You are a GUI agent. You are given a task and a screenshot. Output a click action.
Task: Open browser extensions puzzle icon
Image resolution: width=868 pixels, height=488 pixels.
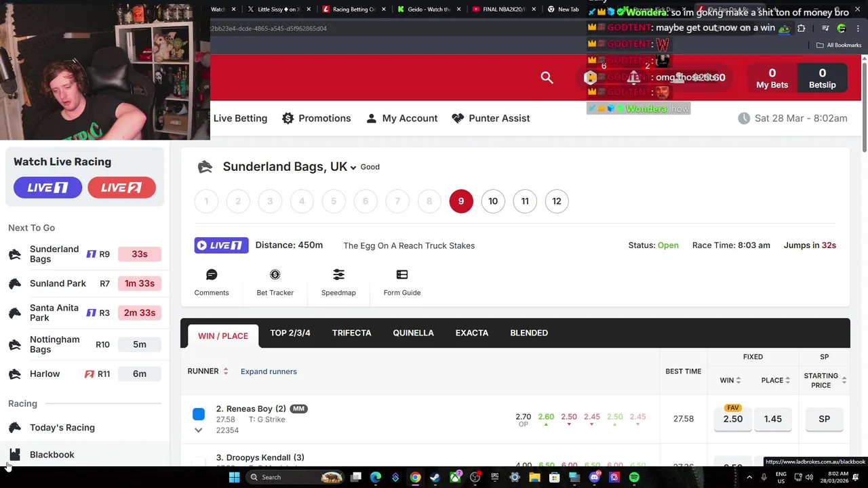[x=801, y=28]
